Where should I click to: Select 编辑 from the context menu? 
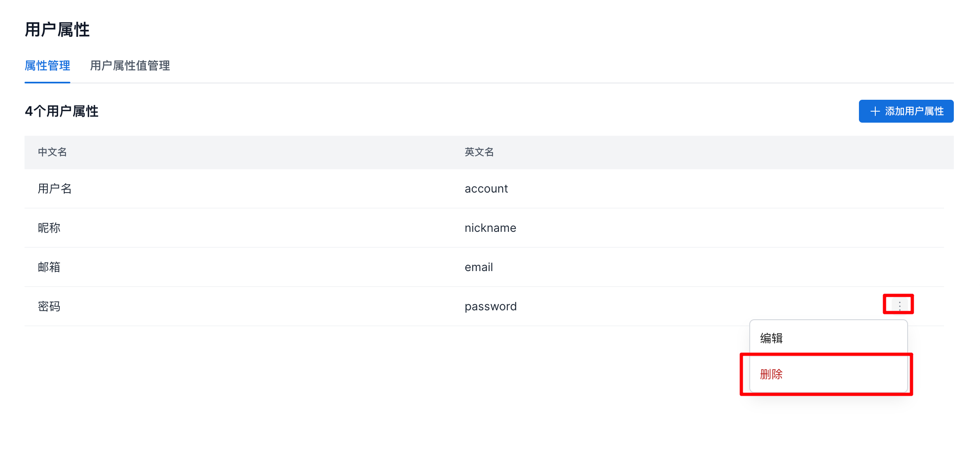(x=771, y=338)
